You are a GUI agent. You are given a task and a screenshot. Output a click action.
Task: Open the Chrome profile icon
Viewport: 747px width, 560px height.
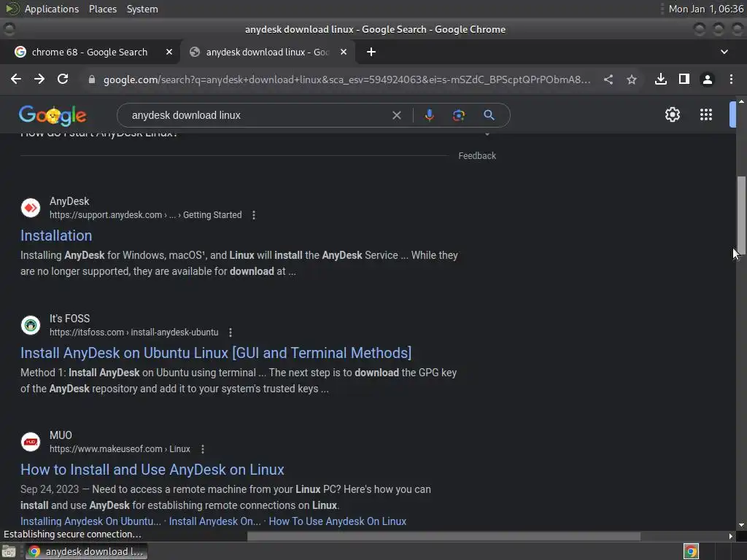pos(708,79)
